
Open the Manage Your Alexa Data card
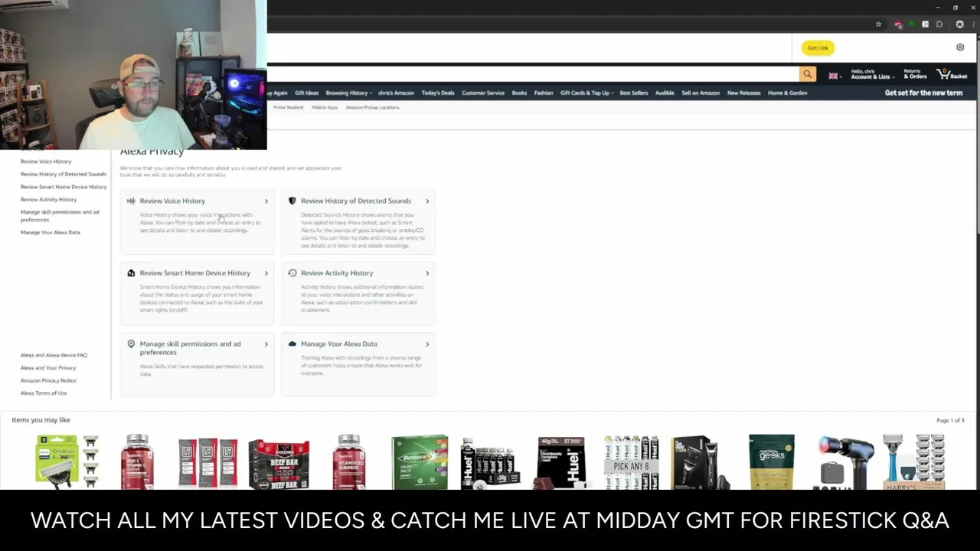pyautogui.click(x=358, y=365)
